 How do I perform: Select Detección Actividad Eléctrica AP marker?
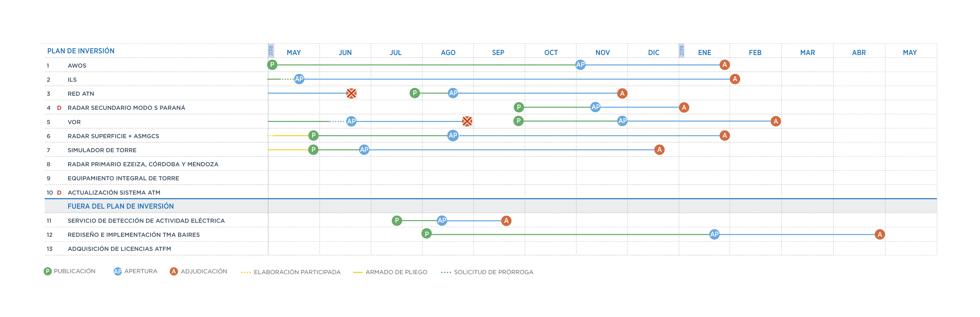(442, 220)
